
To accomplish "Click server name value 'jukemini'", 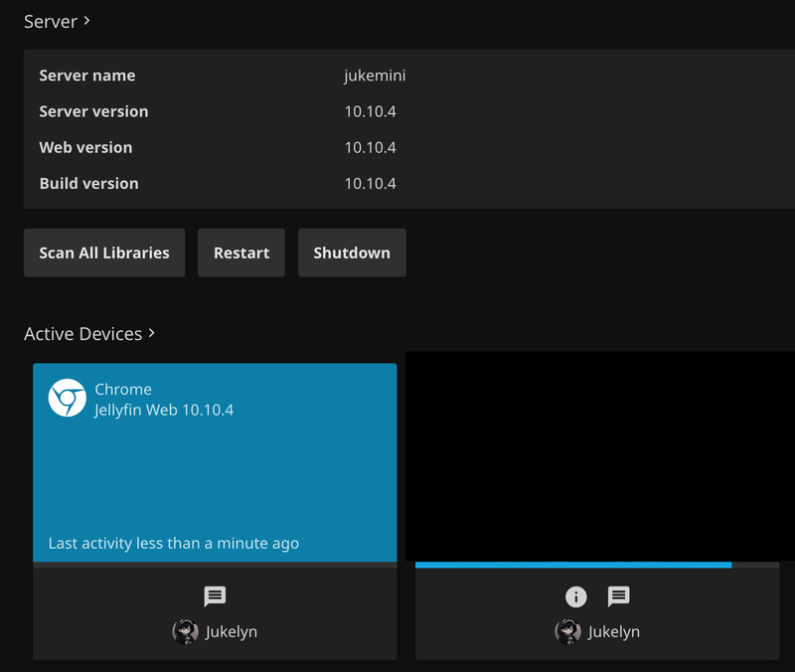I will coord(375,76).
